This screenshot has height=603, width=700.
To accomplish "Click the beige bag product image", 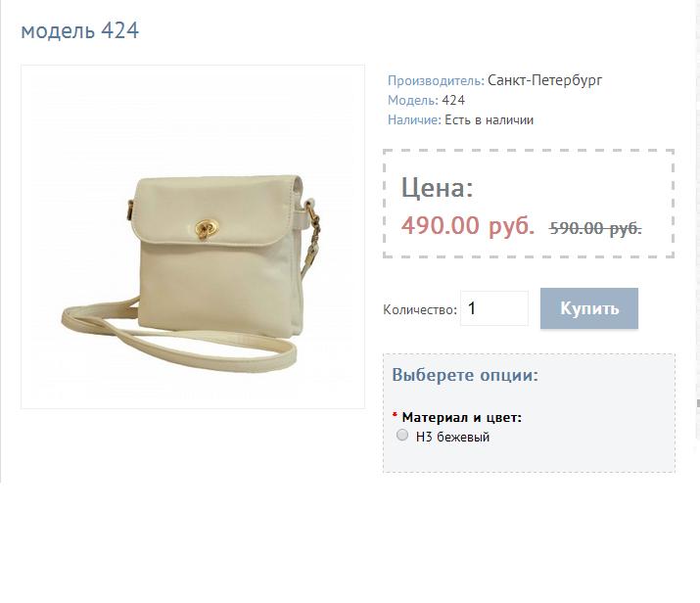I will (193, 237).
